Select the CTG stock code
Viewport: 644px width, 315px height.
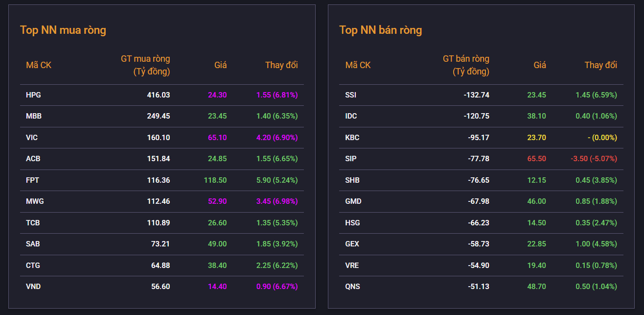pyautogui.click(x=33, y=266)
